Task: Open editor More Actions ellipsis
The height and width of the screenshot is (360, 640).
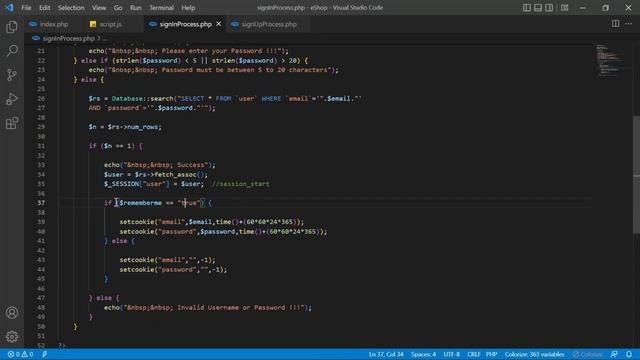Action: 629,24
